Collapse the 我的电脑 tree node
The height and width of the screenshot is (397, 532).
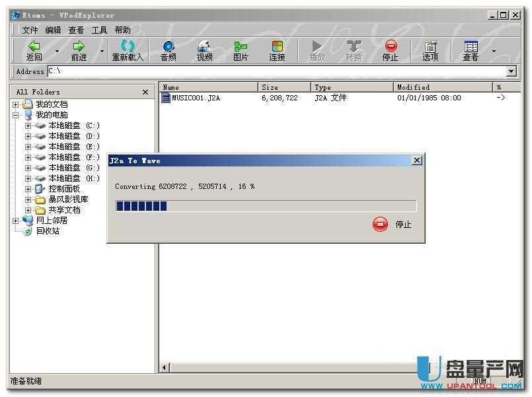point(16,115)
